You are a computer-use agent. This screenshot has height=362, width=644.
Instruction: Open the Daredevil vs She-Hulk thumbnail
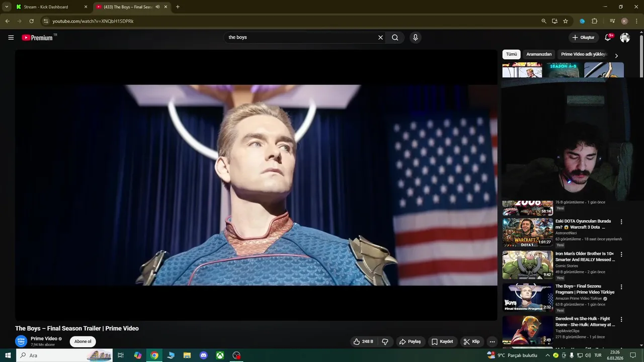527,330
